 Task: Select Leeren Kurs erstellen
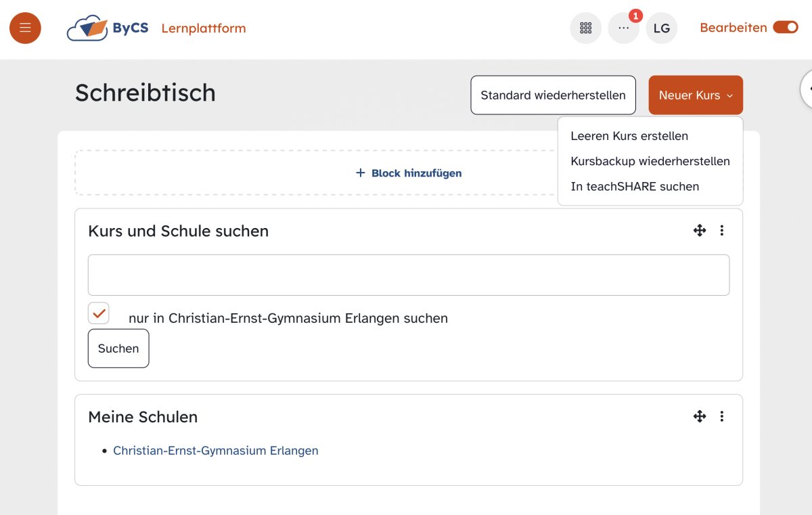pos(629,136)
